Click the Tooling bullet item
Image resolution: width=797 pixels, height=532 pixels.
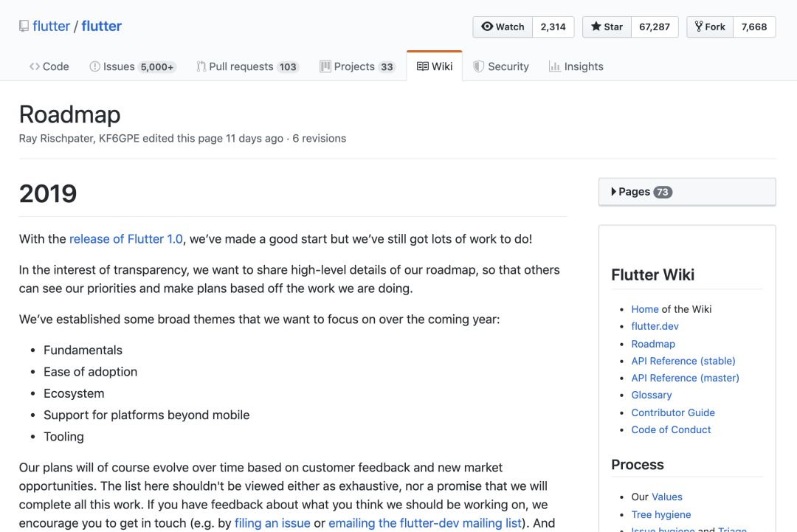coord(63,437)
